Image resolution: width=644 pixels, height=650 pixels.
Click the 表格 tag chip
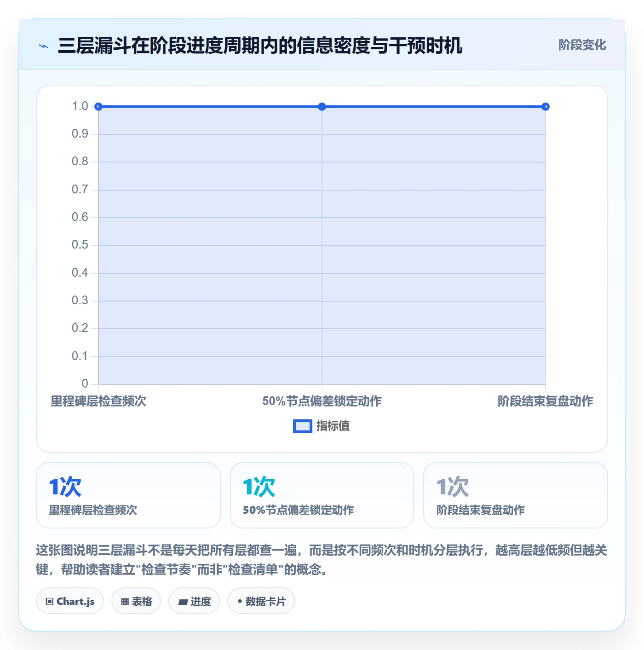(136, 601)
